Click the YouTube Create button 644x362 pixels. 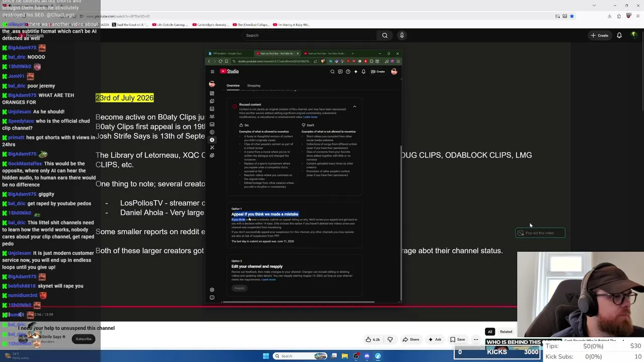(600, 35)
